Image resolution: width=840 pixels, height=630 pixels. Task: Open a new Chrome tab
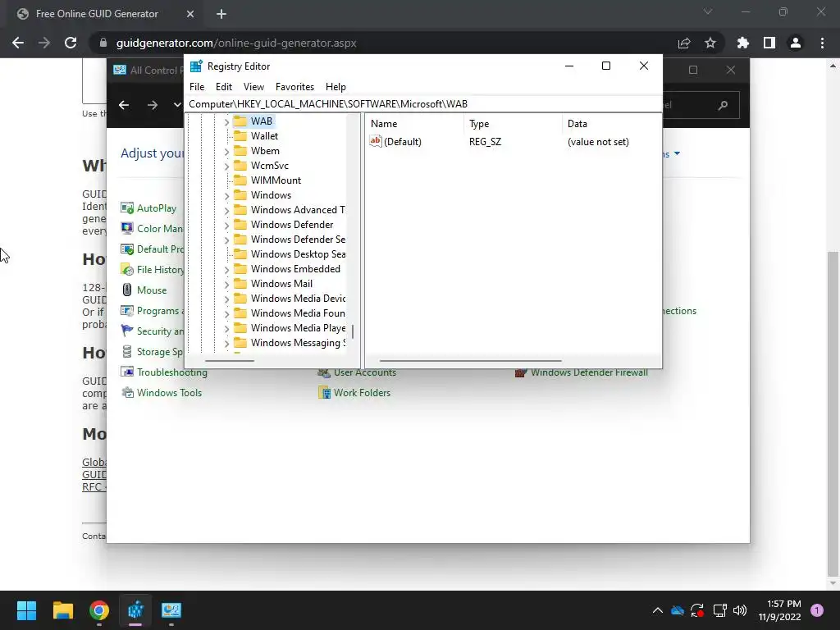tap(221, 14)
